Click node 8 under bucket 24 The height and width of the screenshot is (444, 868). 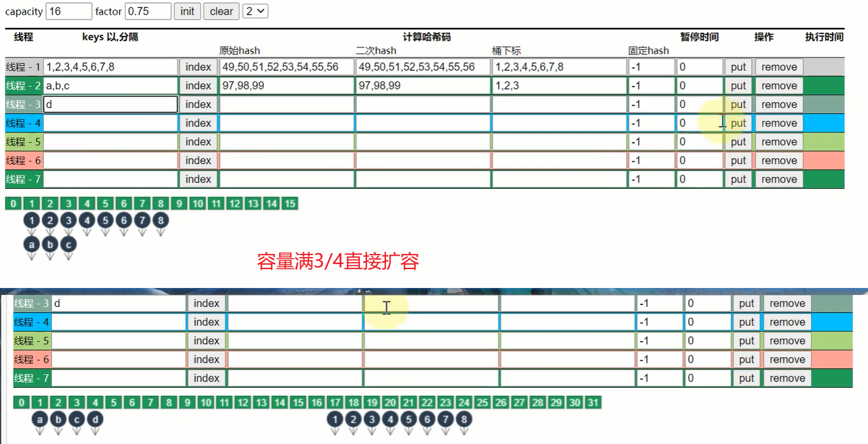click(464, 419)
